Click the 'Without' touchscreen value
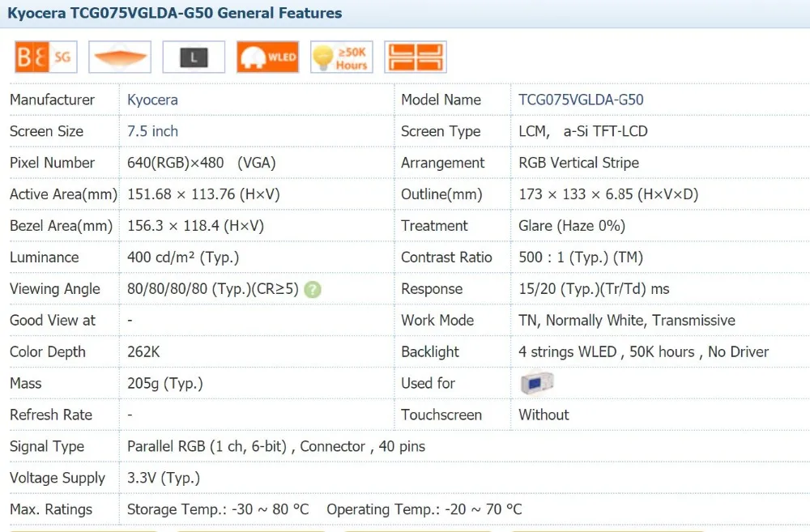The width and height of the screenshot is (810, 532). [544, 415]
